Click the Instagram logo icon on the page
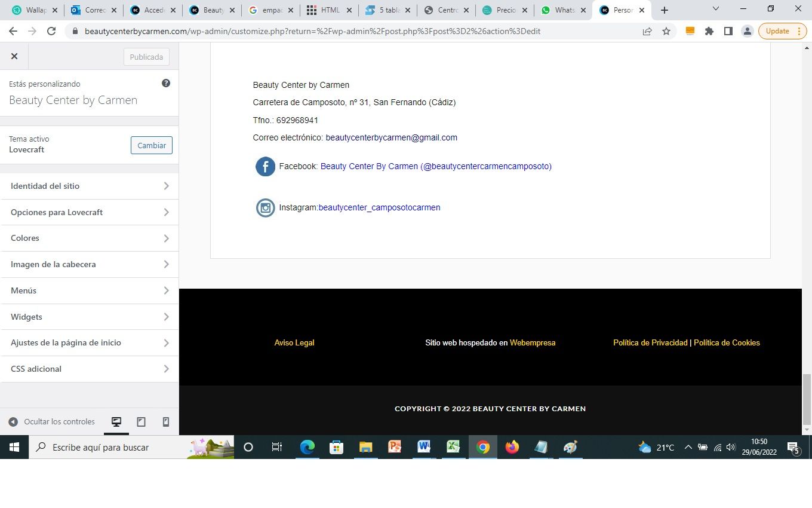 265,208
